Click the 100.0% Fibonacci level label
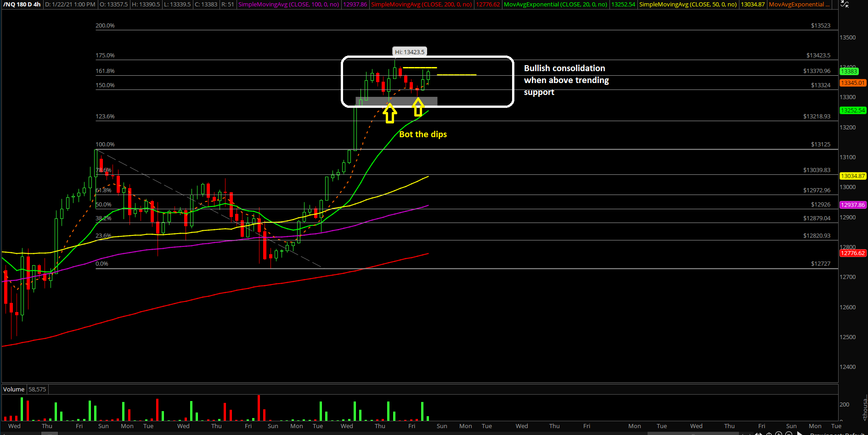 [105, 145]
